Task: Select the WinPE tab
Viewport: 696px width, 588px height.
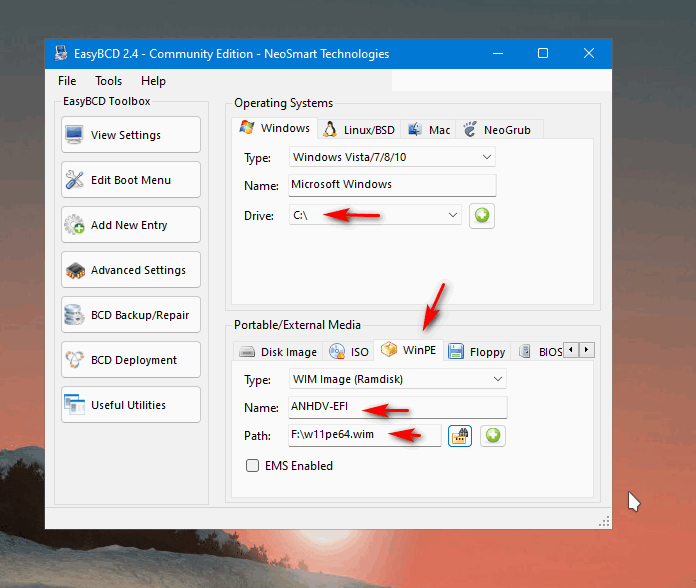Action: click(409, 350)
